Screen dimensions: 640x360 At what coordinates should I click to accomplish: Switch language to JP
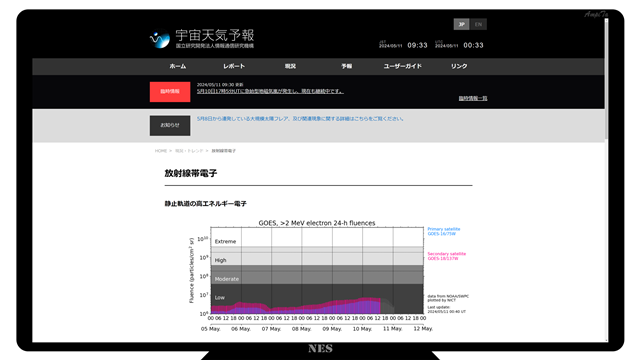point(462,24)
